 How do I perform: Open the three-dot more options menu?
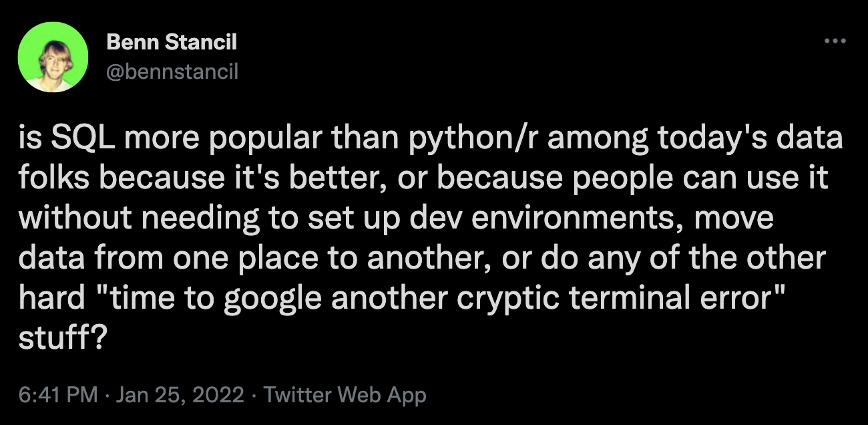(835, 41)
